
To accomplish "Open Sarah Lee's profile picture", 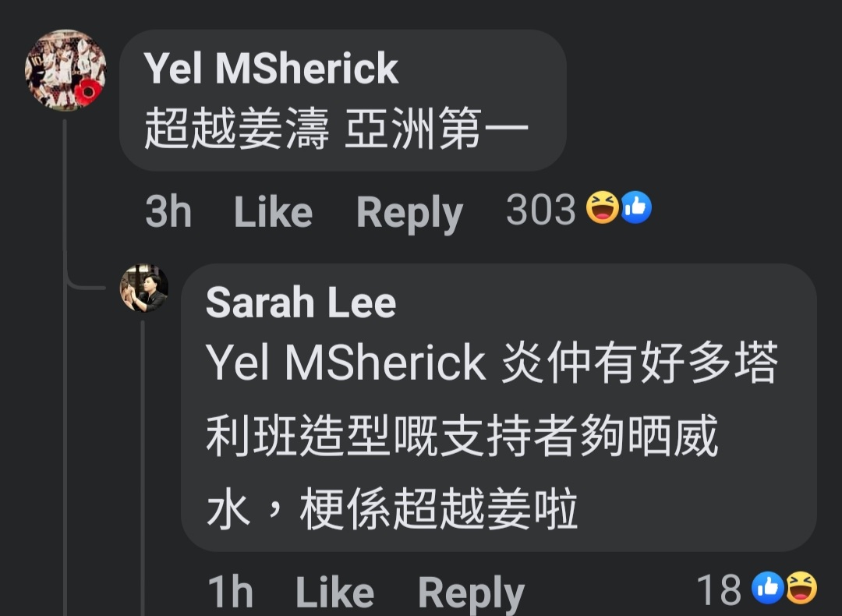I will pyautogui.click(x=144, y=288).
